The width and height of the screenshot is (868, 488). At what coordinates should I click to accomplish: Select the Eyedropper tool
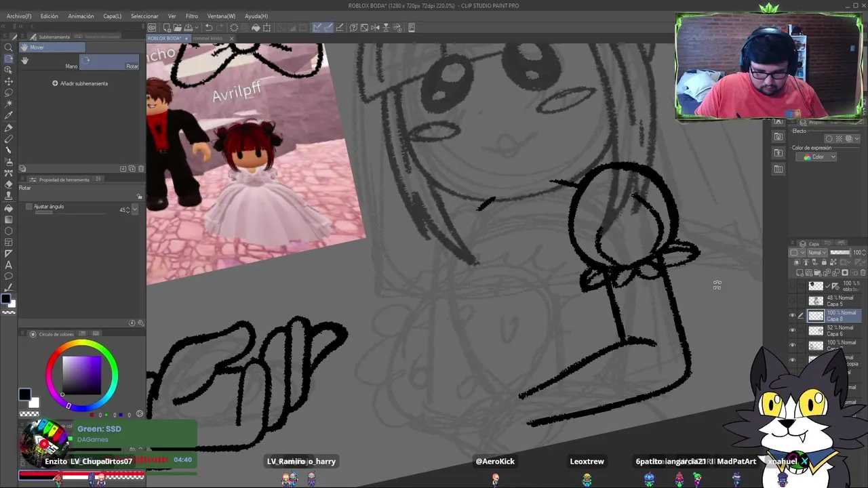[x=9, y=116]
